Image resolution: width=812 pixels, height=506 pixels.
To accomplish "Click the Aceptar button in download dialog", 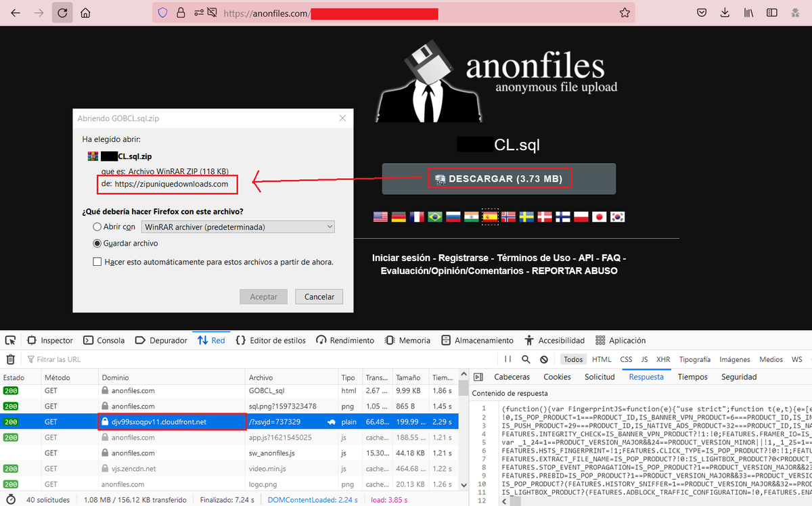I will [263, 296].
